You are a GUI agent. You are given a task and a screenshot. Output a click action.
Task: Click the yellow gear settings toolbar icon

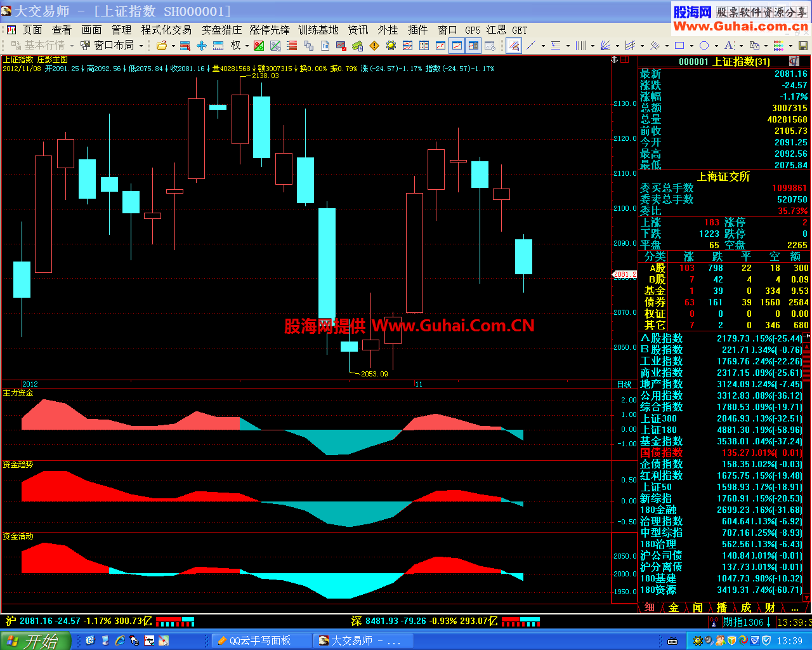pos(391,46)
